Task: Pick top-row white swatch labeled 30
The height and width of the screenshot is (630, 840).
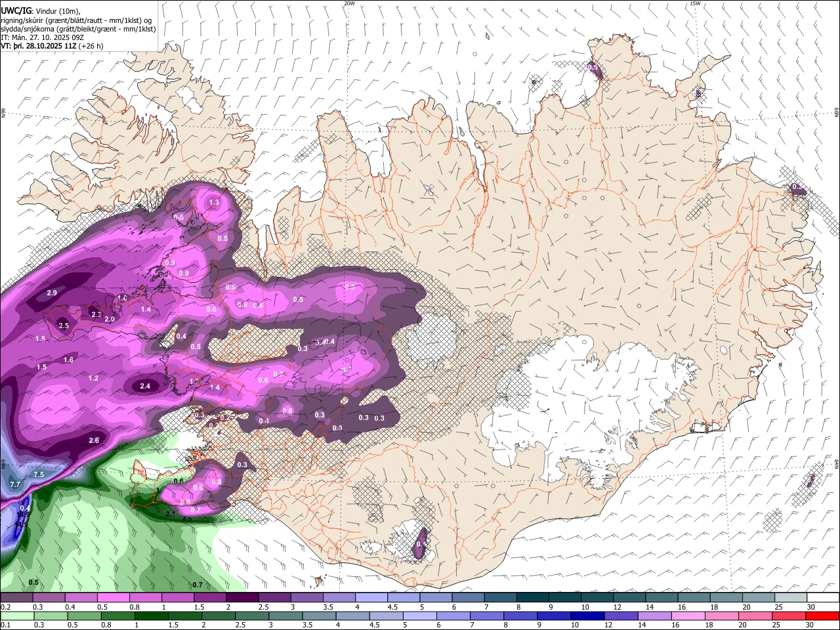Action: coord(824,598)
